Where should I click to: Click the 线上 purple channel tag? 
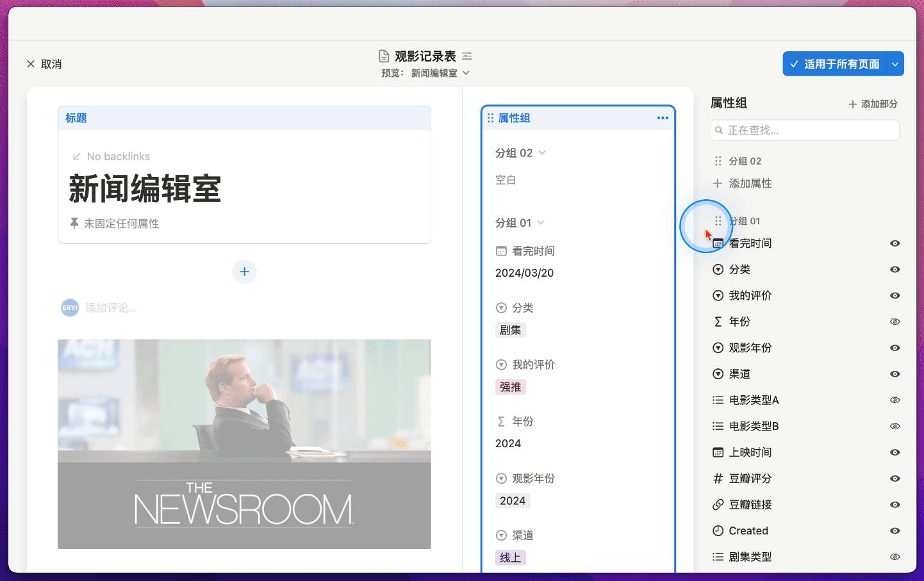tap(511, 557)
